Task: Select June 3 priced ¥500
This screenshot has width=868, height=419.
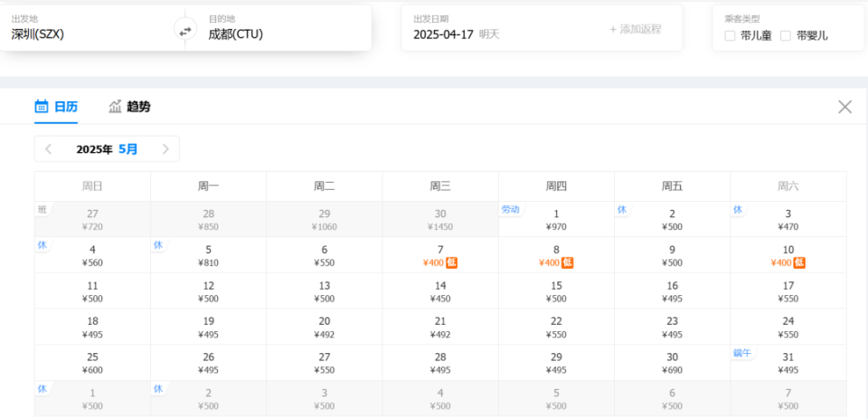Action: pyautogui.click(x=325, y=398)
